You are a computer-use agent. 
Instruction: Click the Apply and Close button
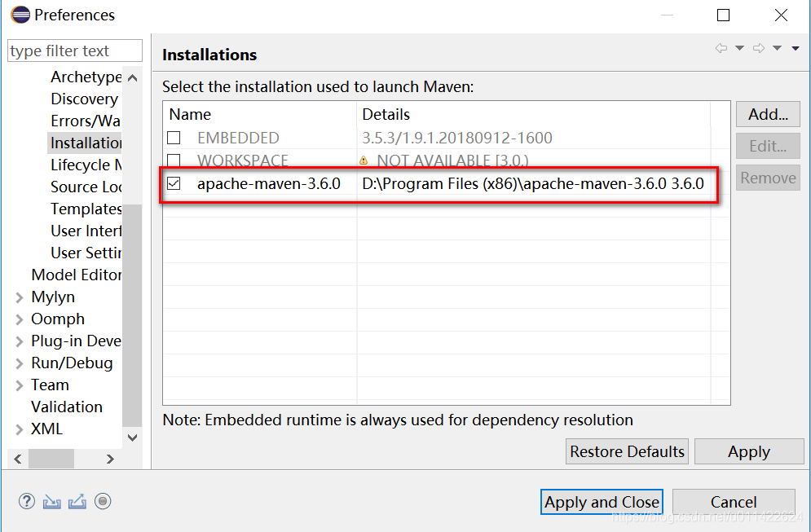pos(602,502)
